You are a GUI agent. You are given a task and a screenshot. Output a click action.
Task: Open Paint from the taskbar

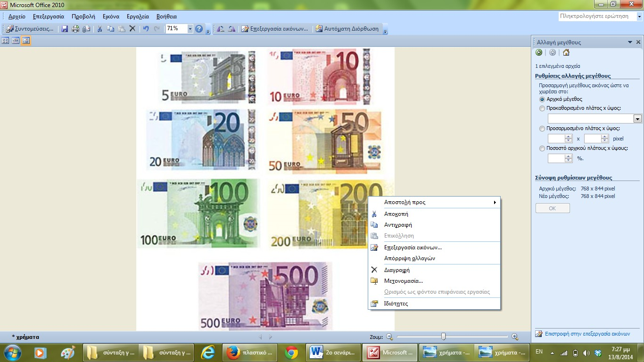(68, 352)
